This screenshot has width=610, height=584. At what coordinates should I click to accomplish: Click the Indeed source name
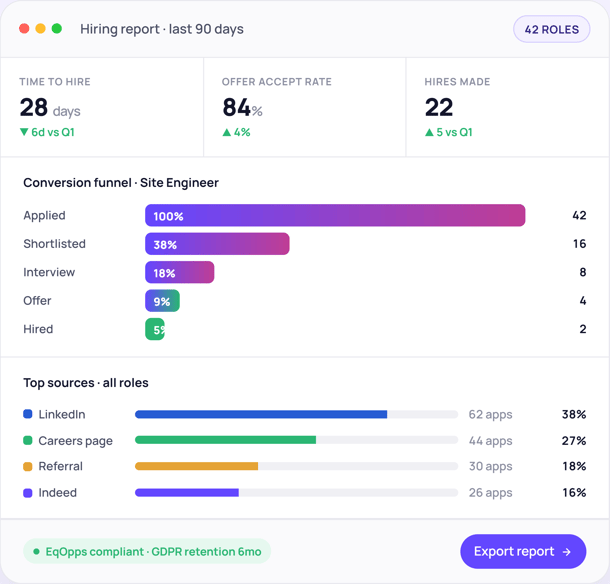click(58, 493)
